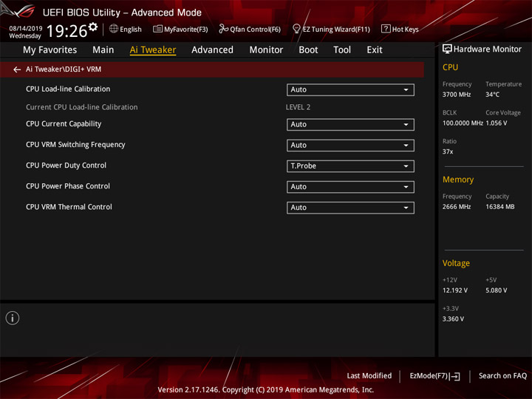Switch to Main tab
The height and width of the screenshot is (399, 532).
tap(103, 50)
